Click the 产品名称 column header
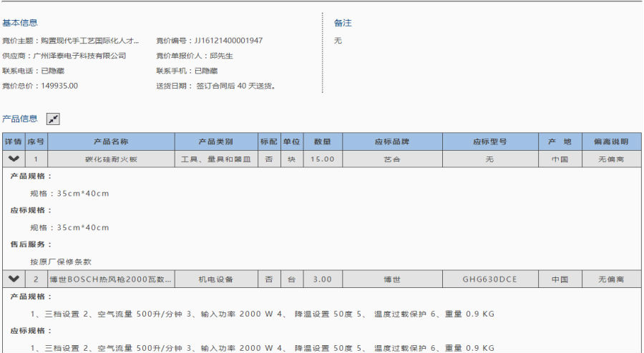 click(111, 141)
